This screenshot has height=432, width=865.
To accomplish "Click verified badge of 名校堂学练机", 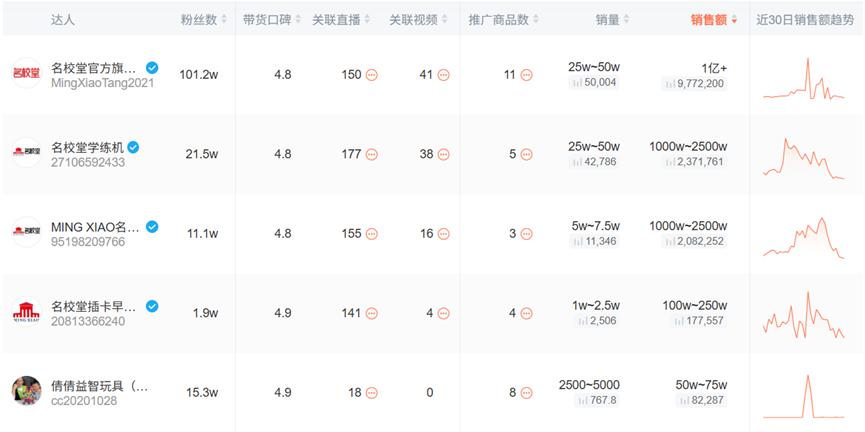I will (133, 147).
